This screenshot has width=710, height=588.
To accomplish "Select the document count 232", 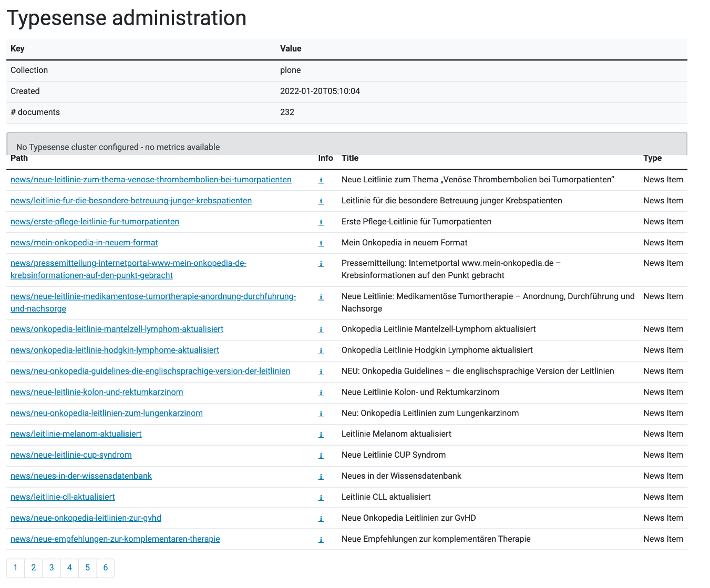I will [x=287, y=112].
